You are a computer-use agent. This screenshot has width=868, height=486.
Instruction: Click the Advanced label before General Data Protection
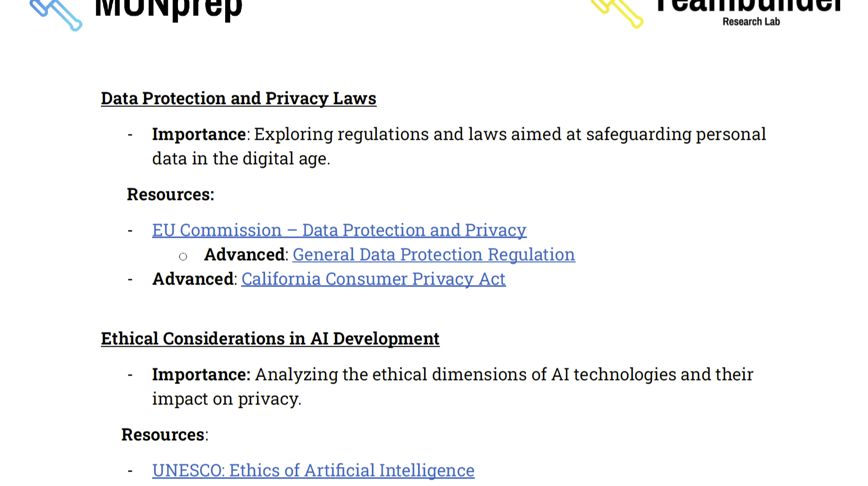pyautogui.click(x=244, y=255)
